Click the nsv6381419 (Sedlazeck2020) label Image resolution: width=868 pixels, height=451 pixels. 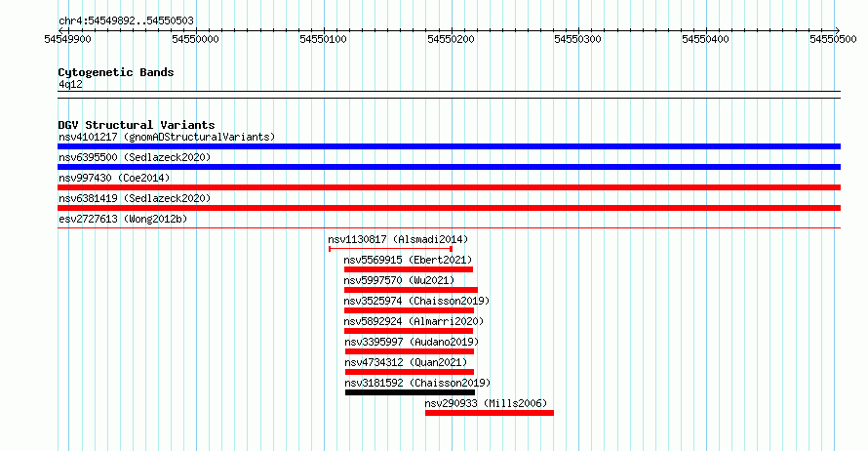(x=135, y=198)
